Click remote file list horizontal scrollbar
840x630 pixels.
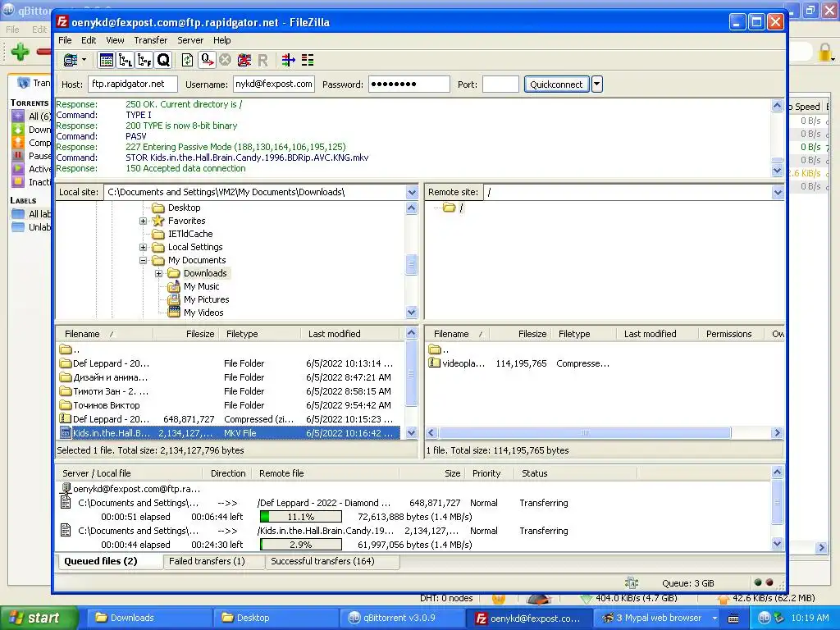[584, 433]
